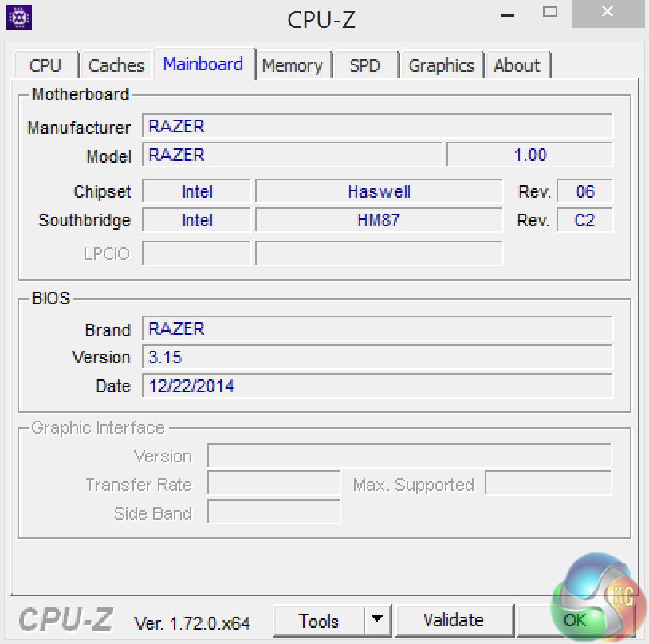Click the BIOS Date 12/22/2014
This screenshot has width=649, height=644.
coord(377,386)
